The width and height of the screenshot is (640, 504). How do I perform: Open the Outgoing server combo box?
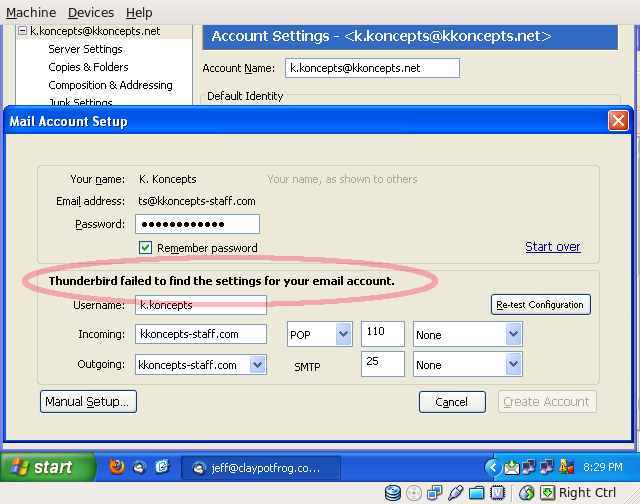click(x=201, y=364)
